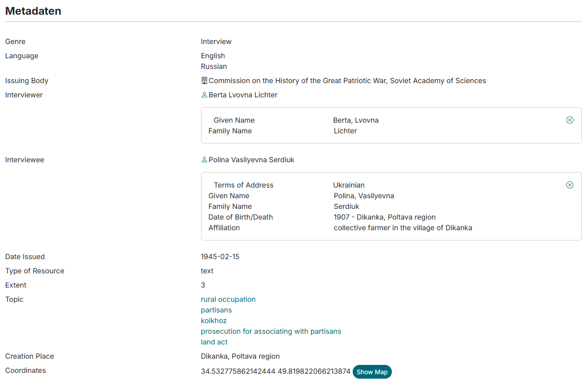Select the coordinates value 34.532775862142444
This screenshot has height=384, width=588.
[x=238, y=371]
